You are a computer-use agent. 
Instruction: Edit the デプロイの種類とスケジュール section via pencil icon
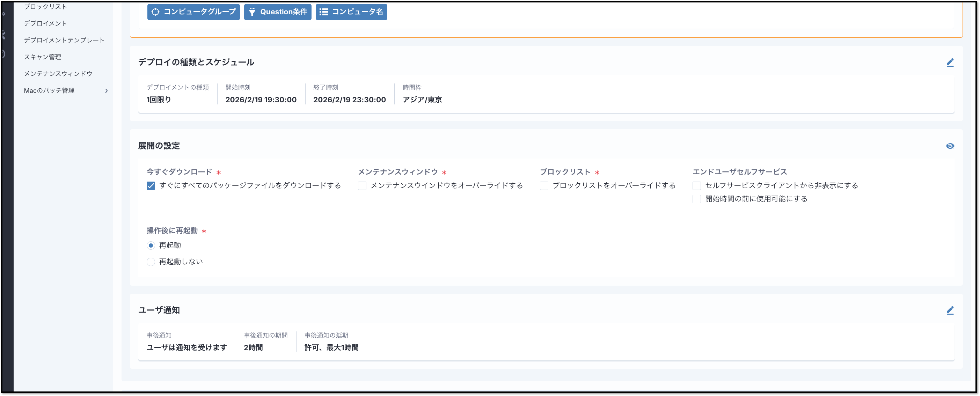pos(950,62)
